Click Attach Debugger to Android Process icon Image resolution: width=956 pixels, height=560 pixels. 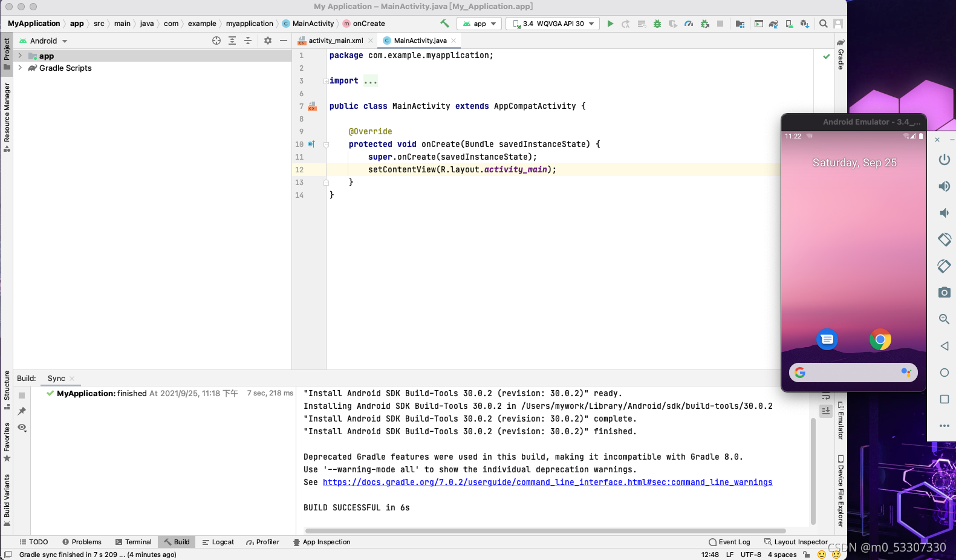point(704,24)
